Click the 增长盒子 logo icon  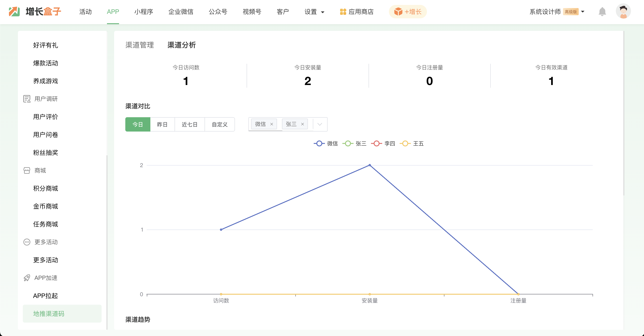(x=14, y=11)
